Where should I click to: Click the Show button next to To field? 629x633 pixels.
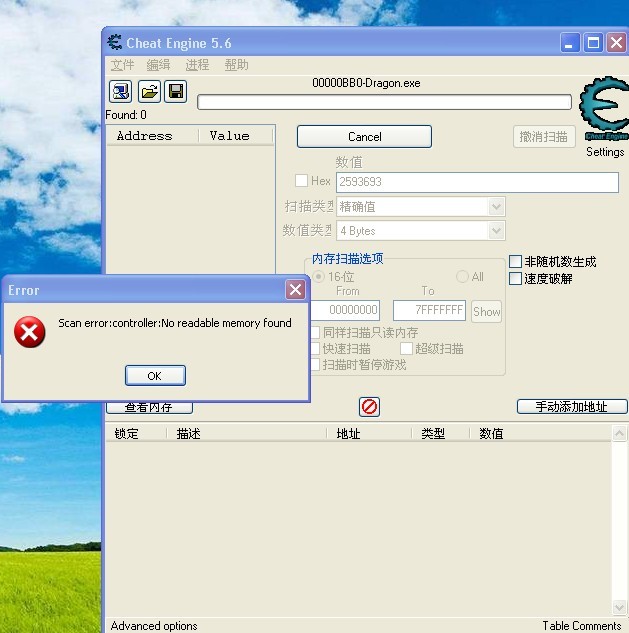[486, 311]
